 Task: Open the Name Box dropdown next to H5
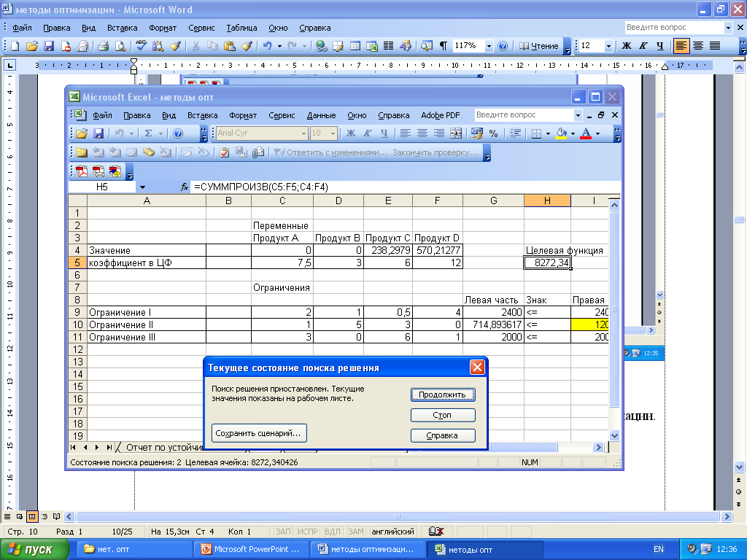(x=142, y=187)
